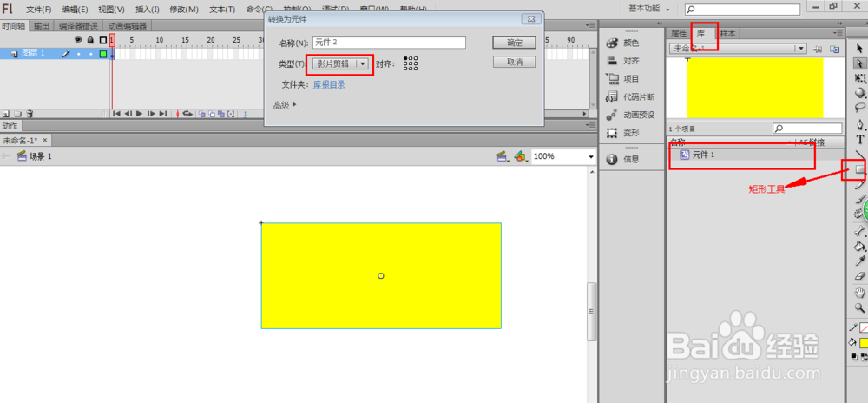
Task: Switch to the 动画编辑器 tab
Action: (x=128, y=26)
